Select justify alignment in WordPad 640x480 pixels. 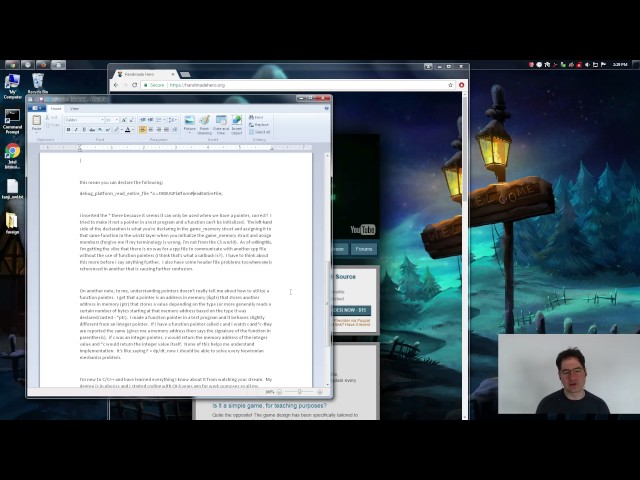[x=166, y=130]
